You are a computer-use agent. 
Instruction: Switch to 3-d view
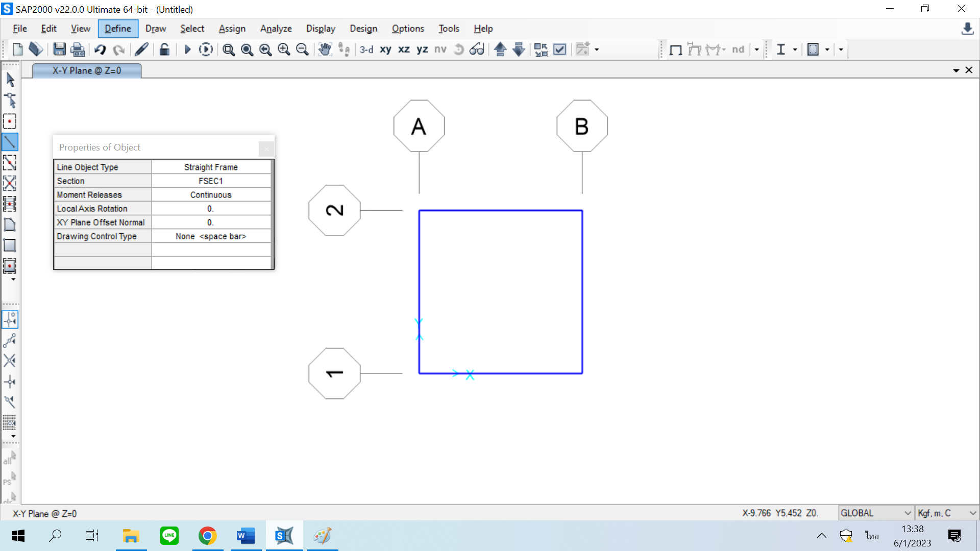tap(366, 49)
